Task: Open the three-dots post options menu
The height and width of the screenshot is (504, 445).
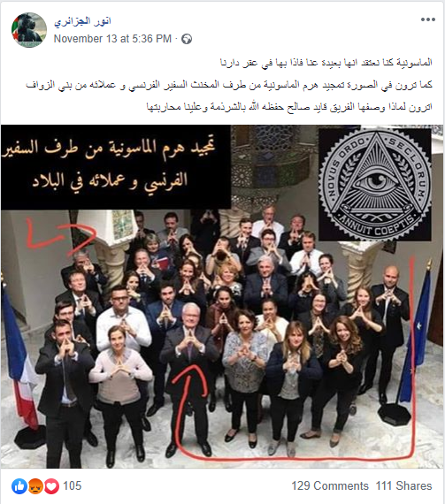Action: coord(428,20)
